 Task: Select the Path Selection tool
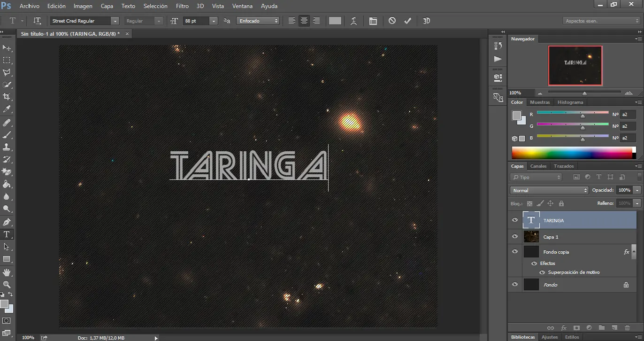[x=7, y=246]
